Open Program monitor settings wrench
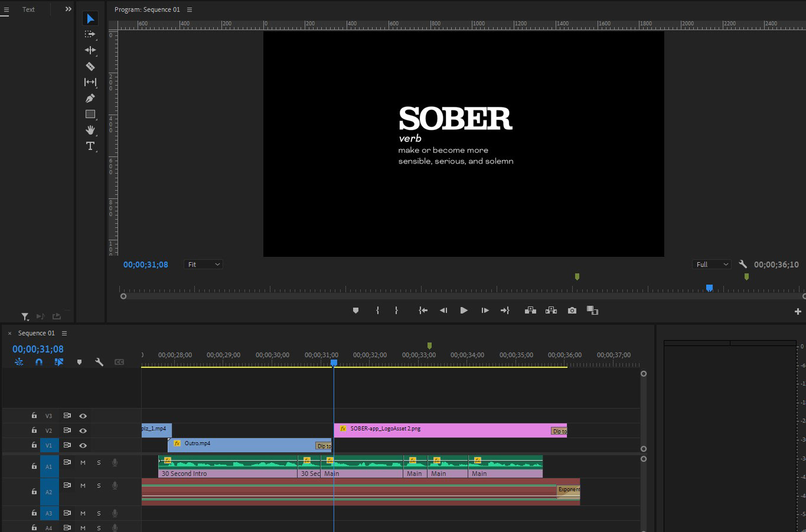The height and width of the screenshot is (532, 806). (743, 265)
